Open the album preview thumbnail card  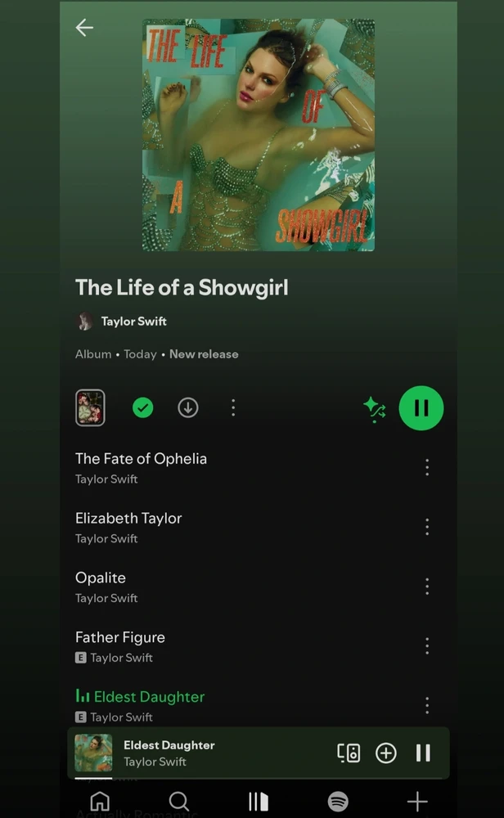click(x=90, y=407)
